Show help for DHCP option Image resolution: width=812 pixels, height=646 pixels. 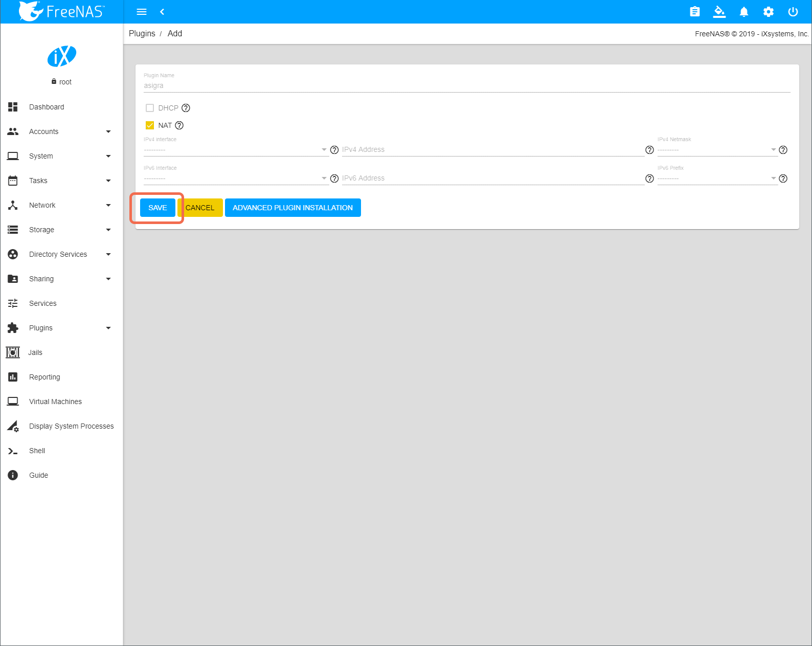pyautogui.click(x=186, y=108)
